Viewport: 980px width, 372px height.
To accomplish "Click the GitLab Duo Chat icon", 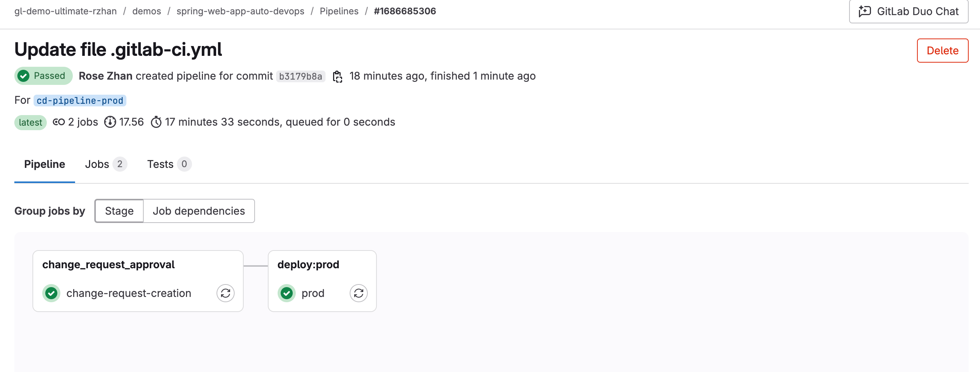I will [865, 11].
